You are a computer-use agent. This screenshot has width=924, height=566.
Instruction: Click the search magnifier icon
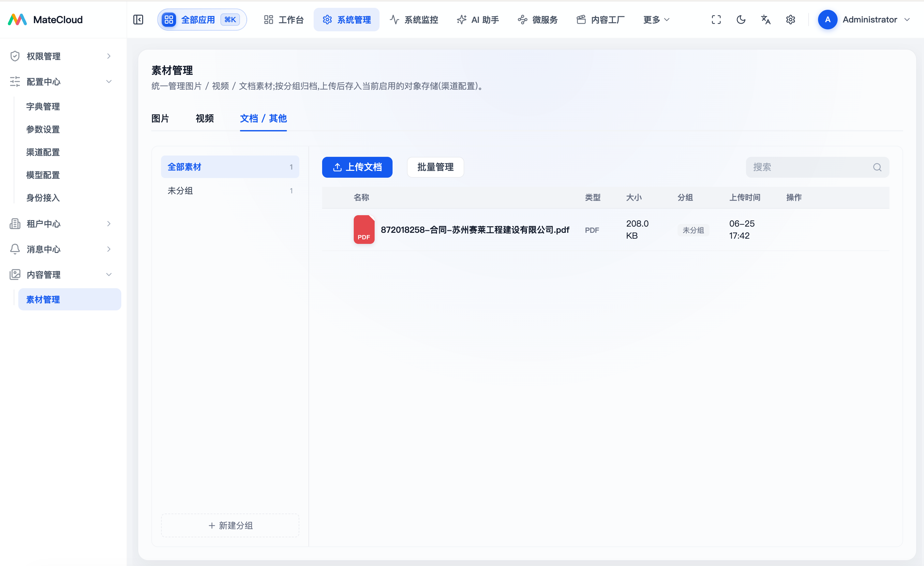click(x=877, y=167)
